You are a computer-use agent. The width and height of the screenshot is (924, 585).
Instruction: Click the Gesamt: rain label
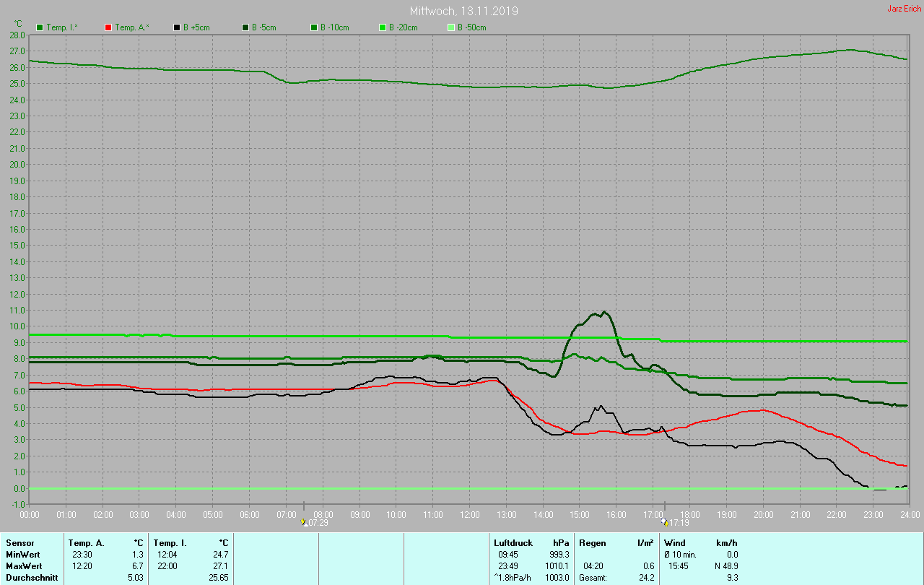point(593,578)
